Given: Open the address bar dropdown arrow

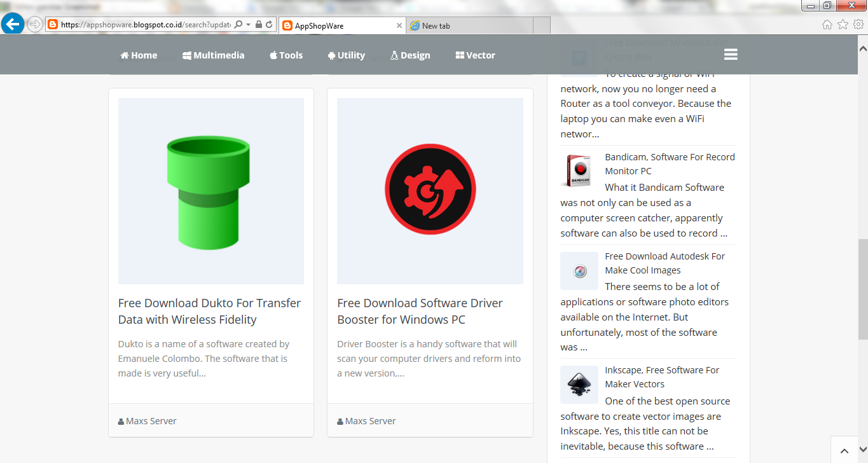Looking at the screenshot, I should click(248, 25).
